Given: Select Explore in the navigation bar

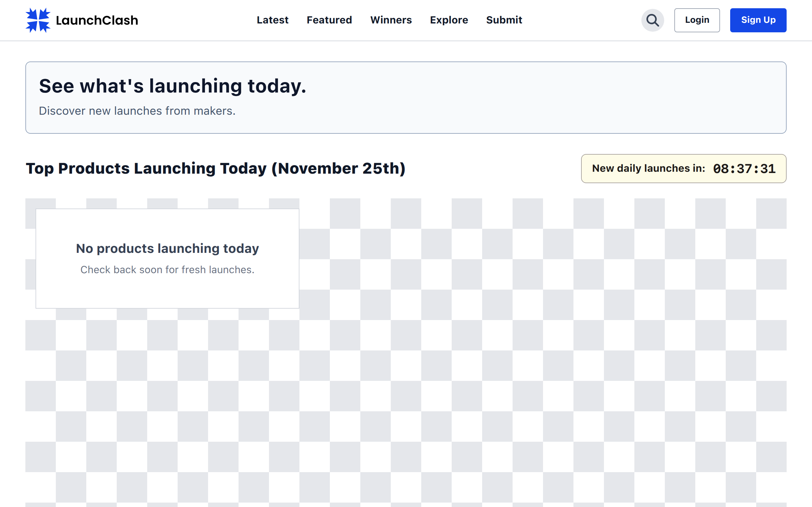Looking at the screenshot, I should click(x=449, y=20).
